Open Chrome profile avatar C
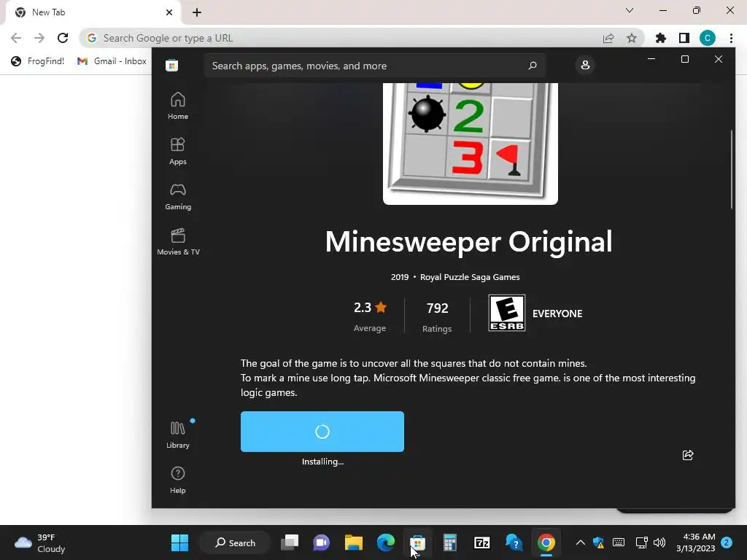This screenshot has height=560, width=747. coord(707,38)
